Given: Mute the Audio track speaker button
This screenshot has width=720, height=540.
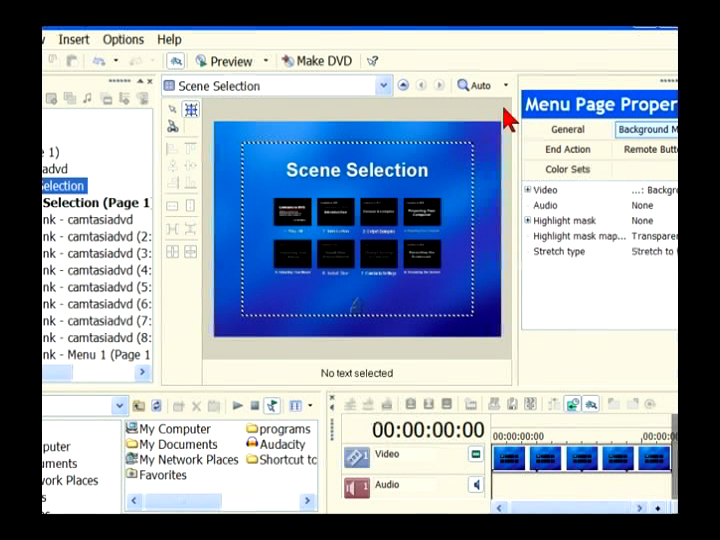Looking at the screenshot, I should coord(476,485).
